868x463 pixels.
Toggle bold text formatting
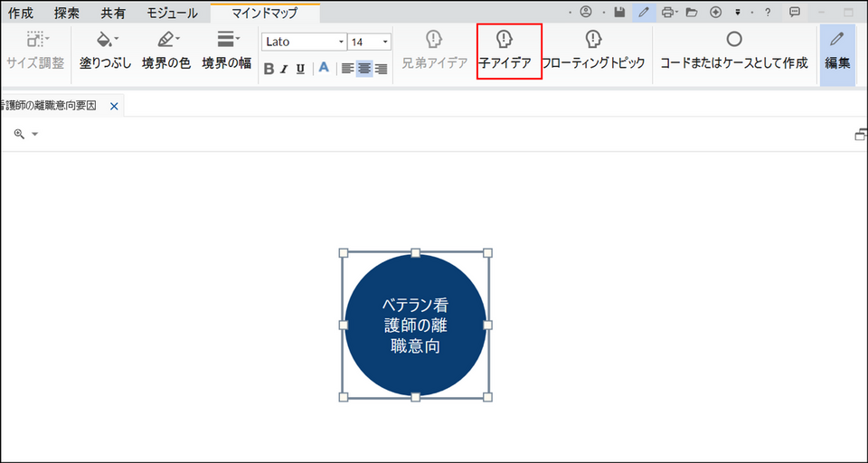point(269,69)
